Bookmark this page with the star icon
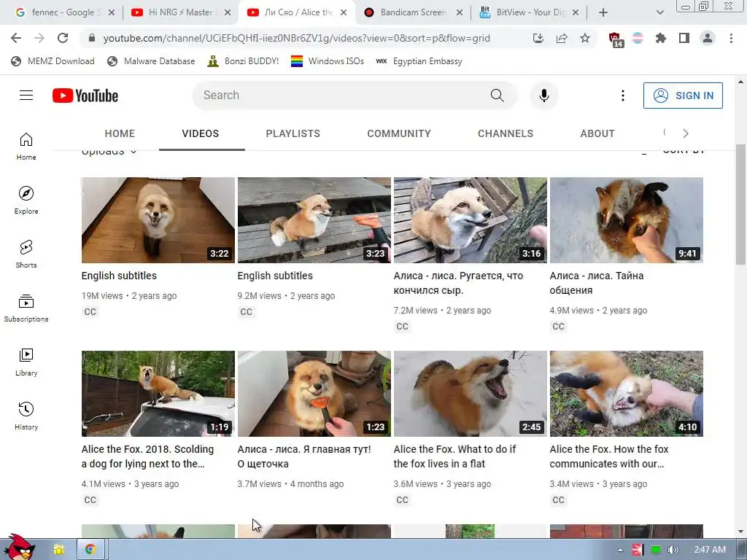Image resolution: width=747 pixels, height=560 pixels. (585, 38)
